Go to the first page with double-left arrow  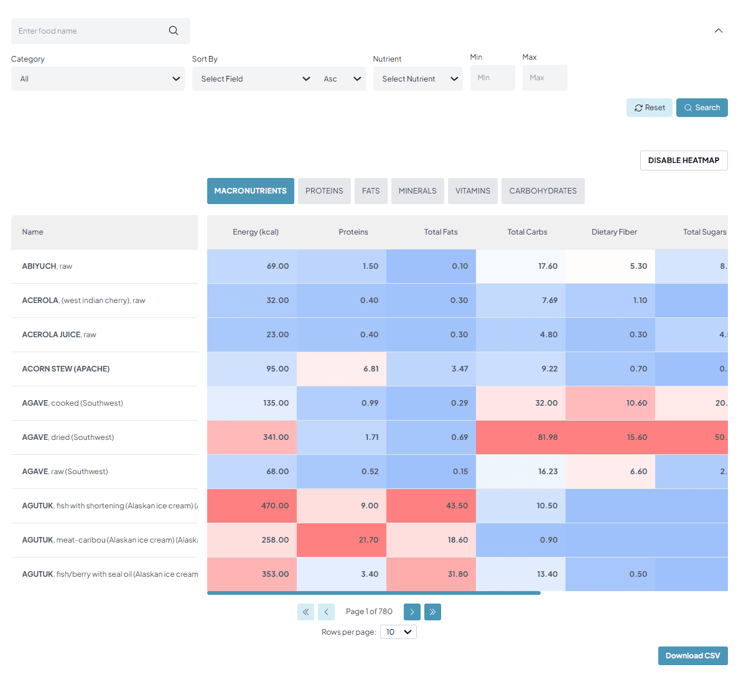305,612
